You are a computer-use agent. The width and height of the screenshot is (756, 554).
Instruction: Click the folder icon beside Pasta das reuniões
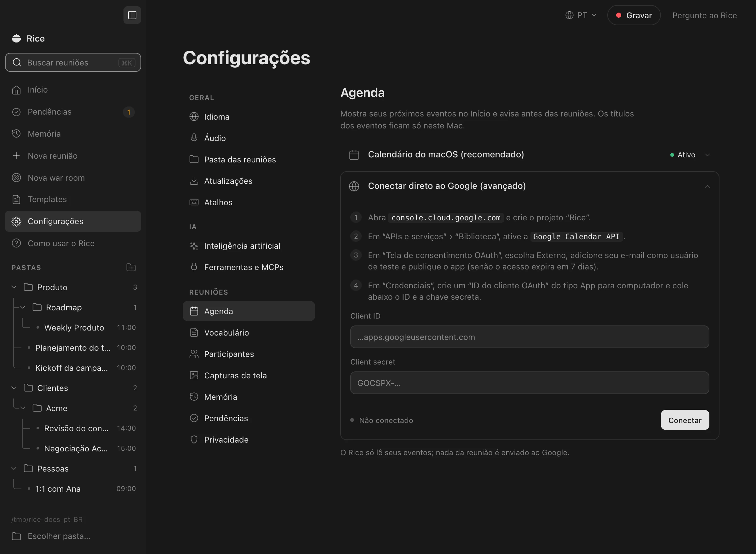click(194, 159)
